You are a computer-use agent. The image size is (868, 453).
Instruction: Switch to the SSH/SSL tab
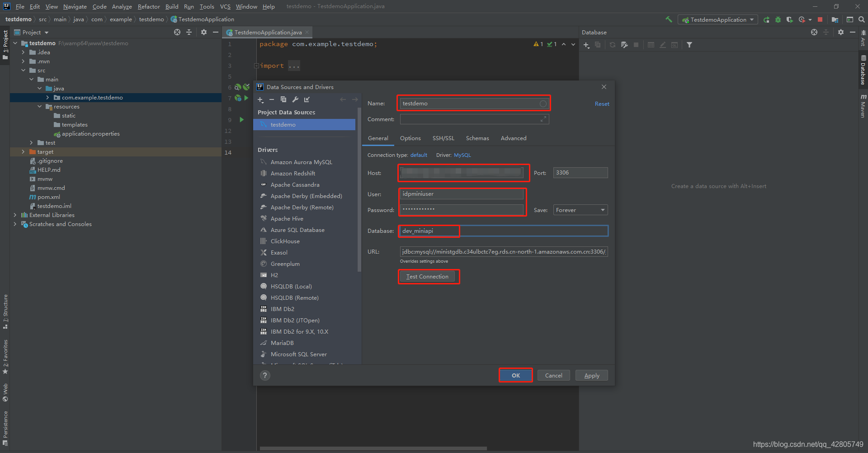point(443,138)
